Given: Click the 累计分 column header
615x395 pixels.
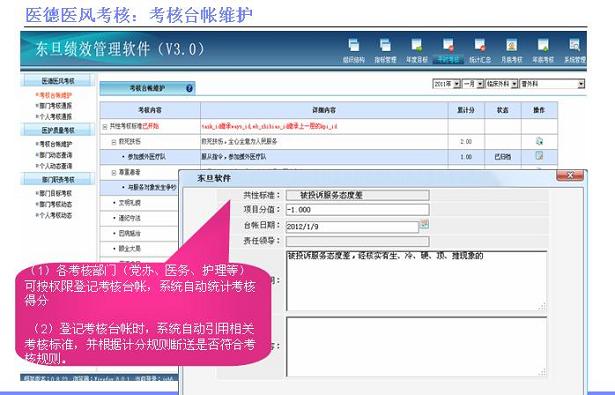Looking at the screenshot, I should [x=466, y=110].
